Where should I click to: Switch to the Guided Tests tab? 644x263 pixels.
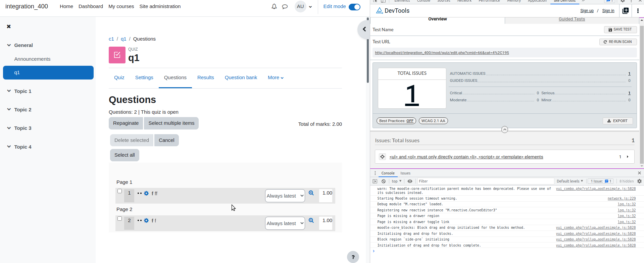click(x=572, y=19)
